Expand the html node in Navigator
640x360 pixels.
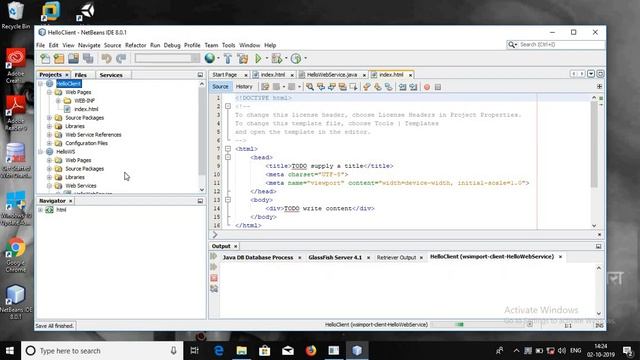40,210
